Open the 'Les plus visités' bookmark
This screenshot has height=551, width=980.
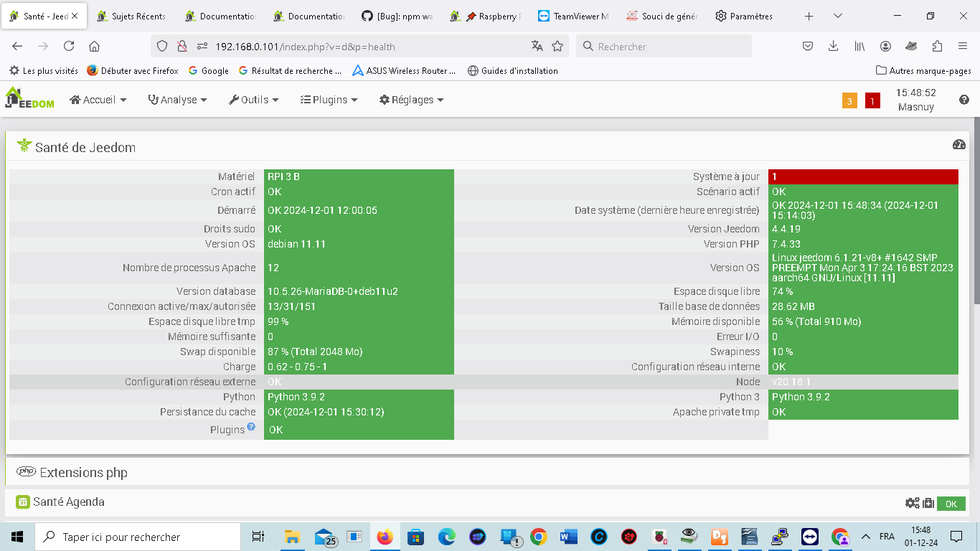click(44, 71)
